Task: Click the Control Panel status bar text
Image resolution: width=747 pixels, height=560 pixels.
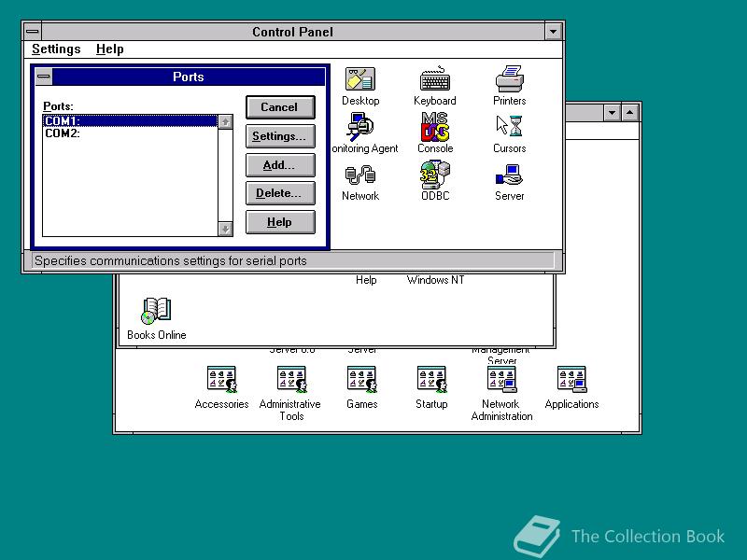Action: click(171, 261)
